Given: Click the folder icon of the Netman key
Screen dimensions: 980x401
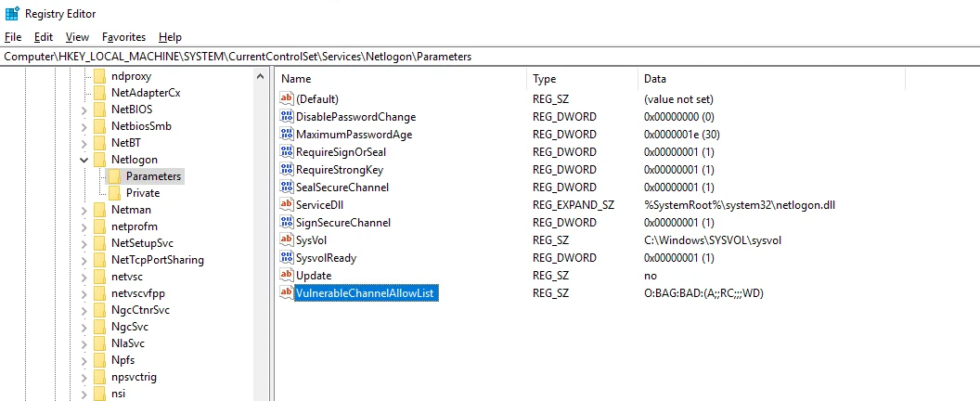Looking at the screenshot, I should [99, 210].
